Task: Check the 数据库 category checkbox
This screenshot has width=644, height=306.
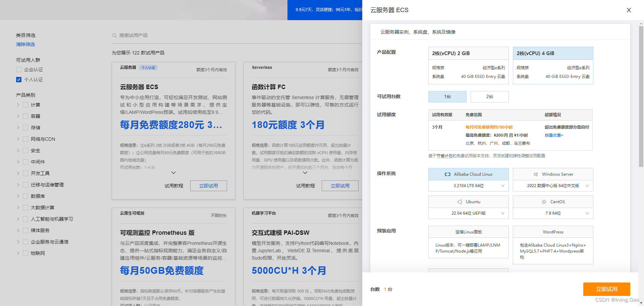Action: 25,196
